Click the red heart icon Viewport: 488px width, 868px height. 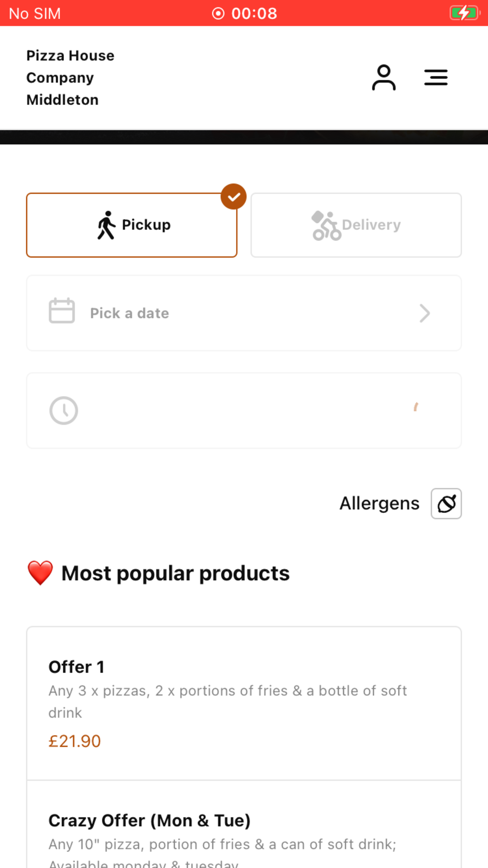pyautogui.click(x=40, y=573)
